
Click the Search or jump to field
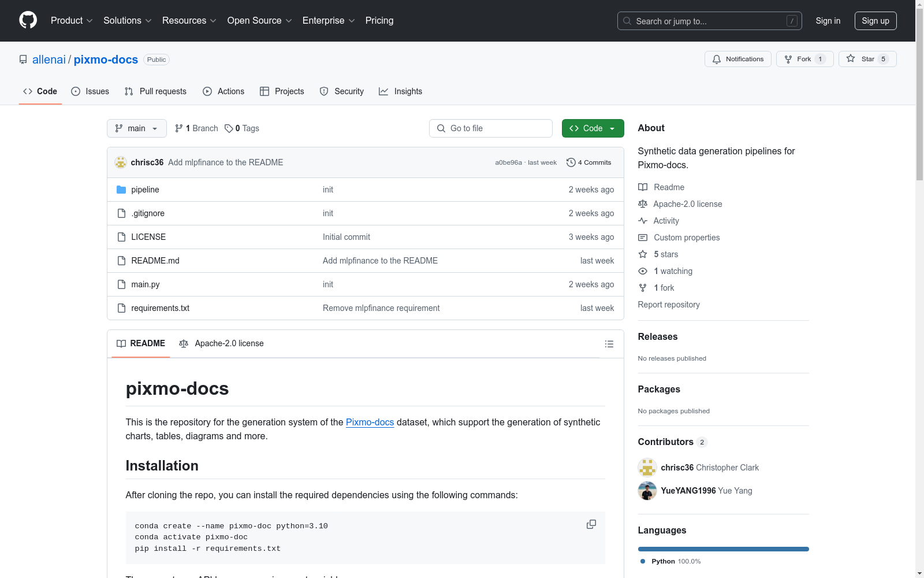710,21
